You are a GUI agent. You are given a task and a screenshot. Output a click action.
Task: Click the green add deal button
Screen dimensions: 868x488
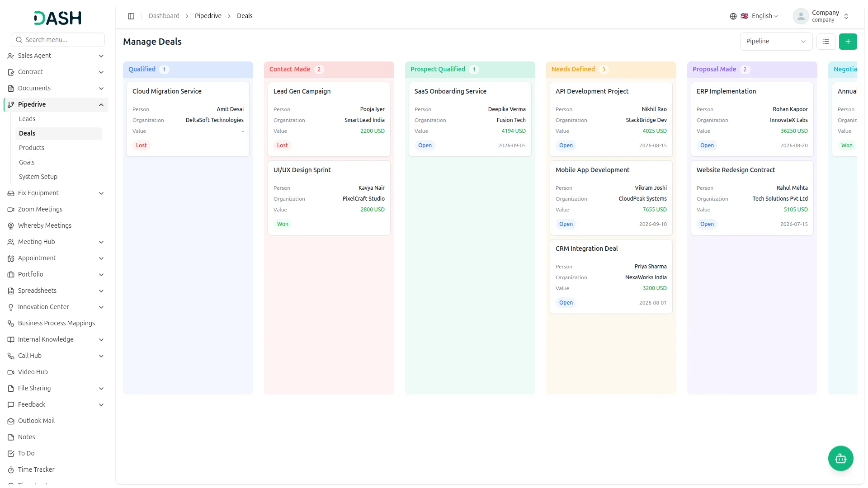point(848,42)
